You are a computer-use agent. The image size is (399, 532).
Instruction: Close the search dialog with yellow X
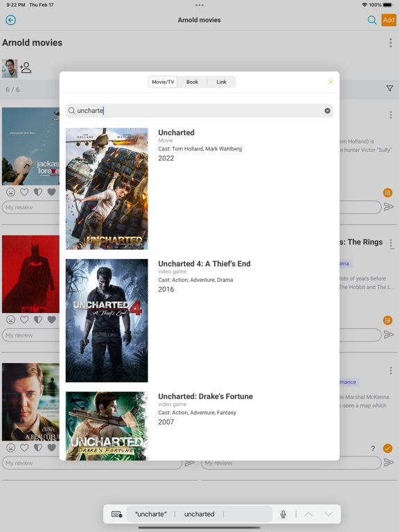pos(330,82)
